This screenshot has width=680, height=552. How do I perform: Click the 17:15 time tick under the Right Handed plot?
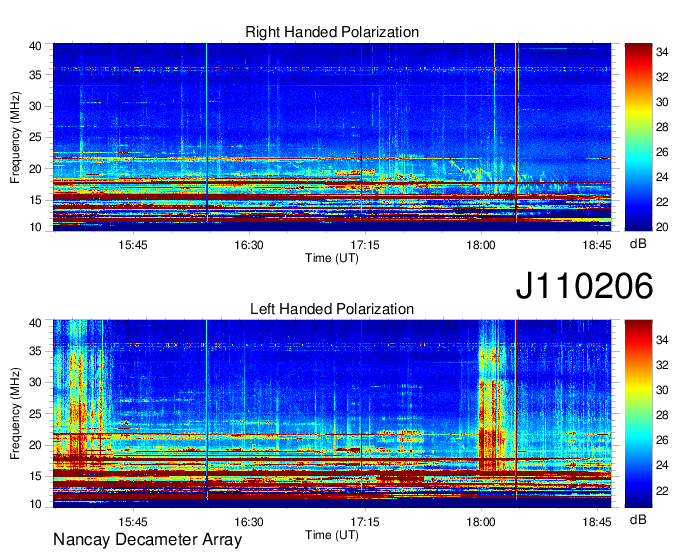[x=365, y=245]
